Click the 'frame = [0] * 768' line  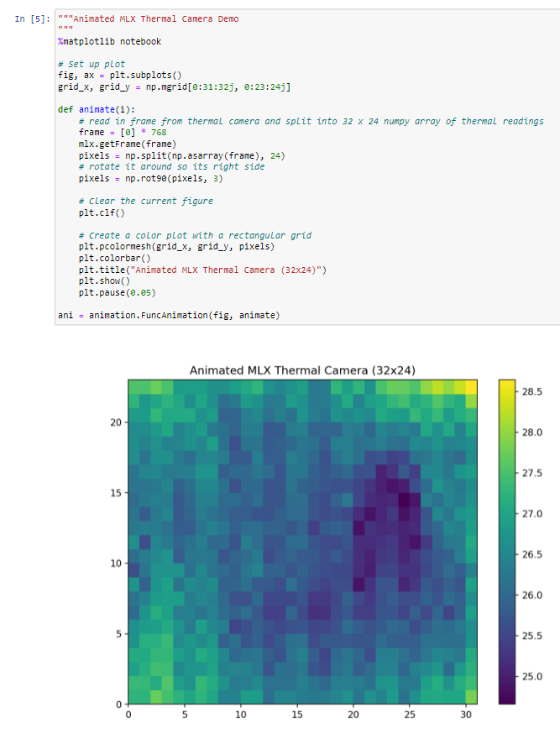pyautogui.click(x=123, y=133)
